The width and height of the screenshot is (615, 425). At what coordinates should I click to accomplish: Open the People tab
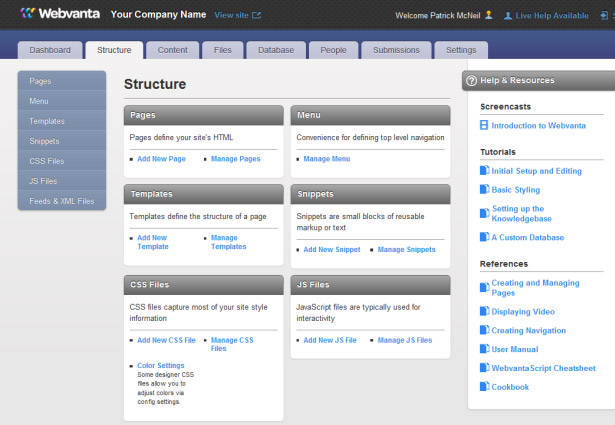(333, 50)
